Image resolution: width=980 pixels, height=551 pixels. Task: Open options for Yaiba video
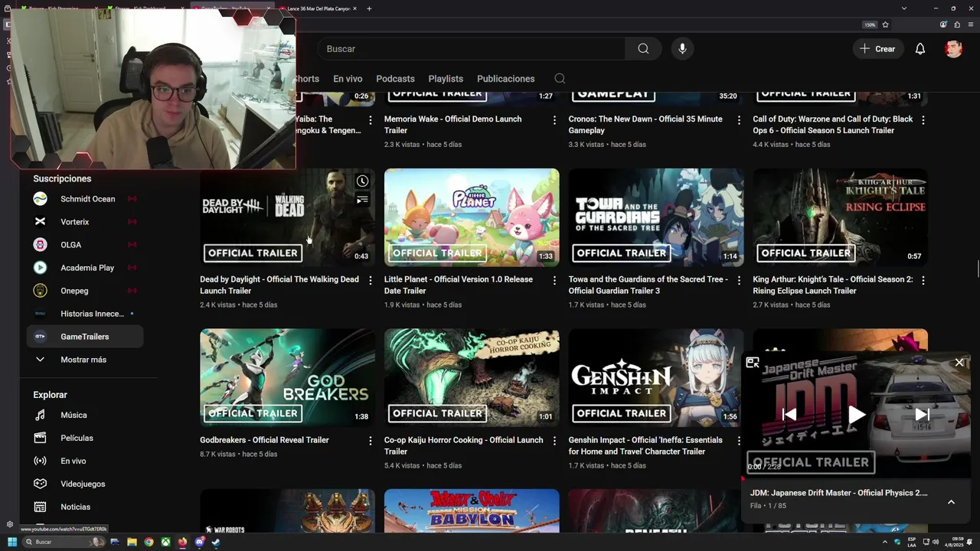pyautogui.click(x=371, y=120)
